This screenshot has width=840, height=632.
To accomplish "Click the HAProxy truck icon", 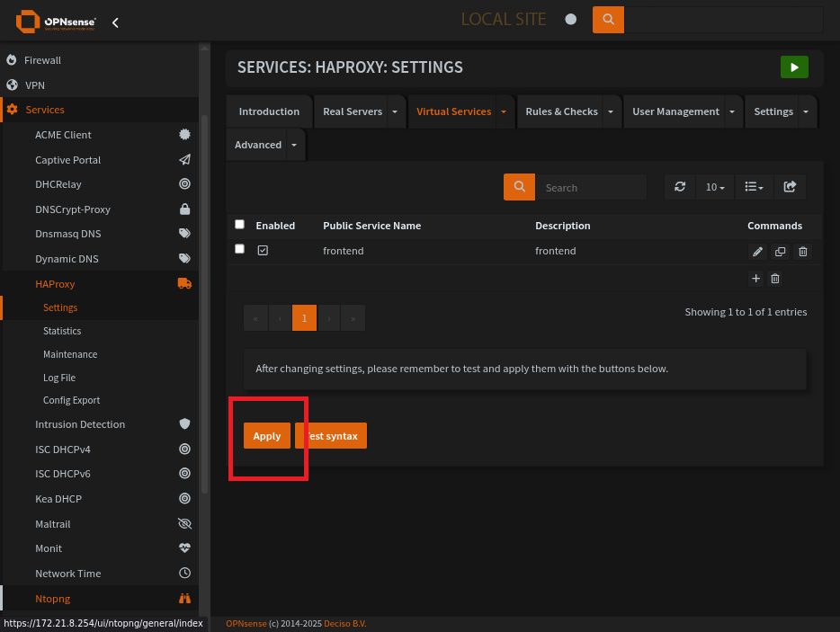I will [184, 283].
